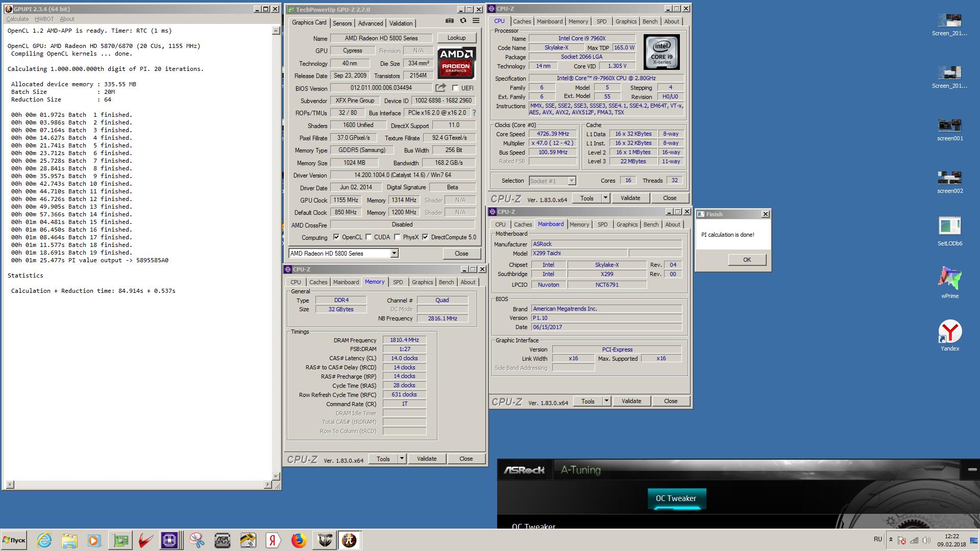The height and width of the screenshot is (551, 980).
Task: Switch to GPU-Z graphics card taskbar icon
Action: [x=120, y=540]
